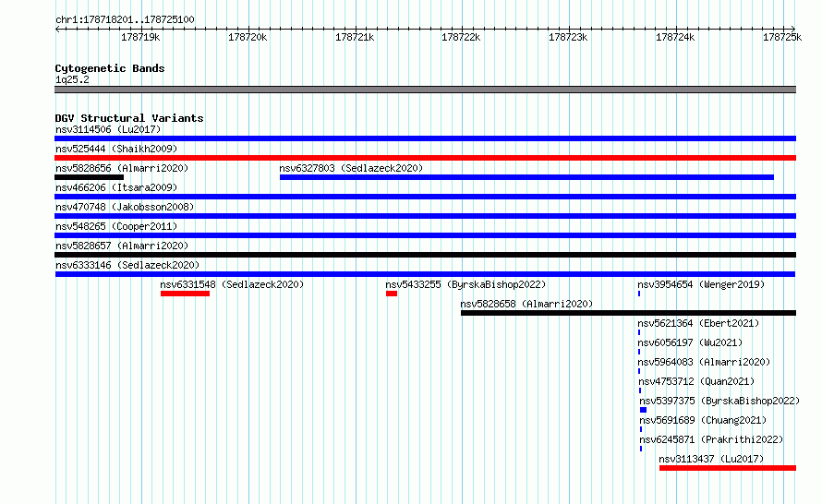The image size is (822, 504).
Task: Select the blue bar under nsv548265
Action: pos(425,235)
